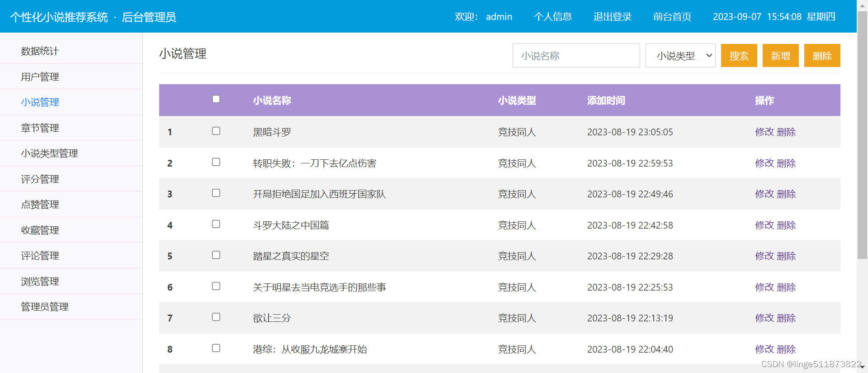Check the box for 港综：从收服九龙城寨开始
The width and height of the screenshot is (868, 373).
216,348
